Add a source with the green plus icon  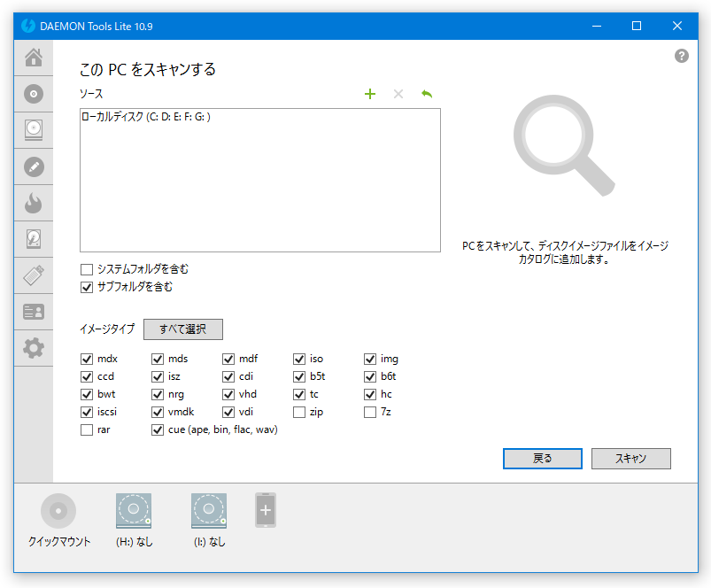pyautogui.click(x=370, y=94)
